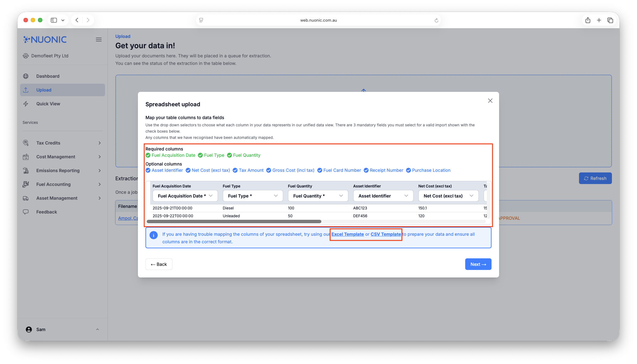Click the browser reload icon in address bar
This screenshot has width=637, height=364.
436,20
